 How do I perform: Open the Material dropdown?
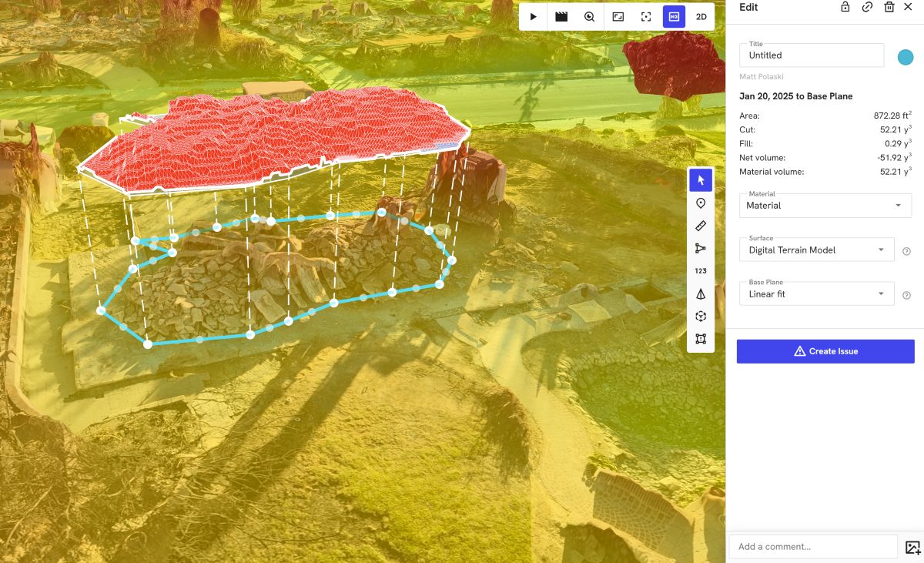pos(825,206)
